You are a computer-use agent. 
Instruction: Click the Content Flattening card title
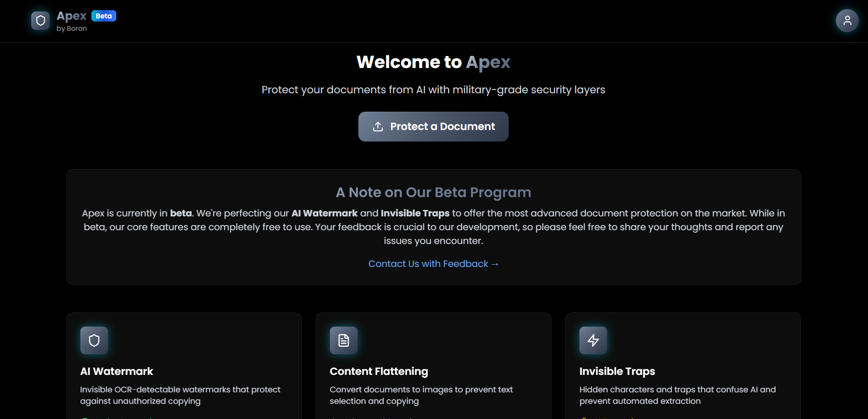tap(379, 371)
